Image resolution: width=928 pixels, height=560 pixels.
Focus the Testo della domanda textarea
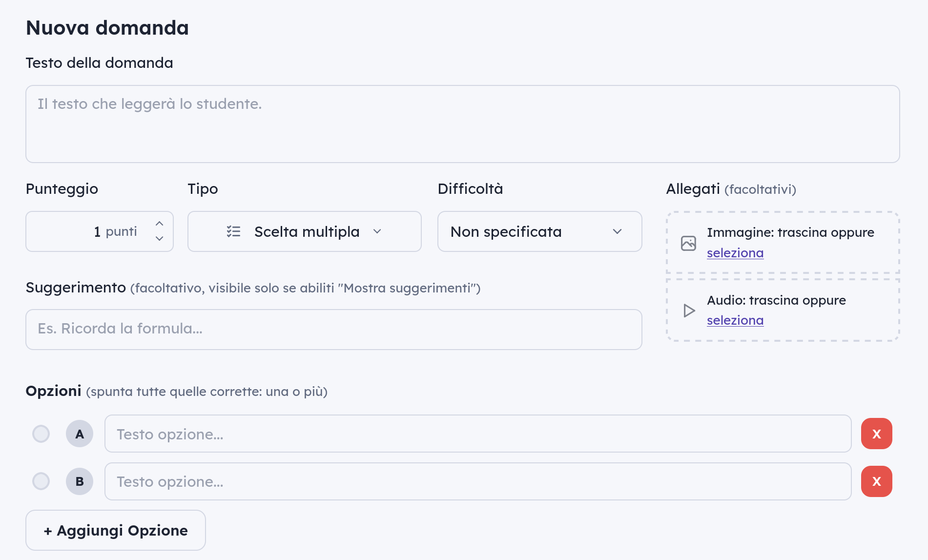pos(463,124)
